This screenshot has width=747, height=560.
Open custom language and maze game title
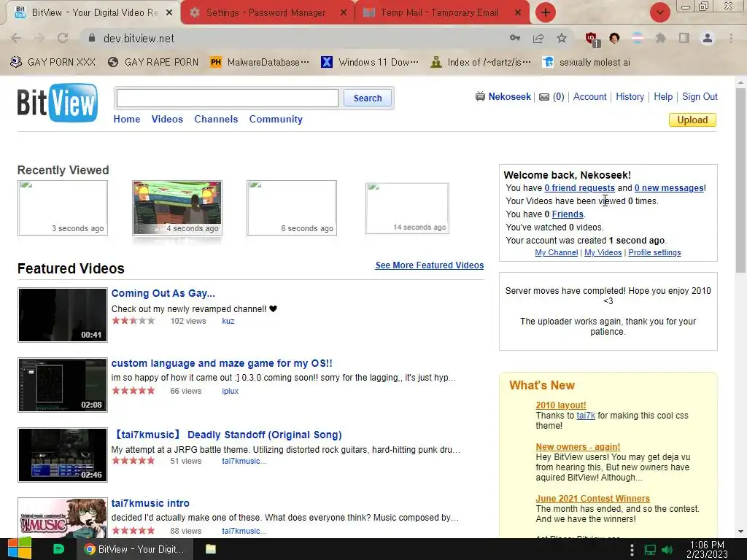click(x=222, y=363)
